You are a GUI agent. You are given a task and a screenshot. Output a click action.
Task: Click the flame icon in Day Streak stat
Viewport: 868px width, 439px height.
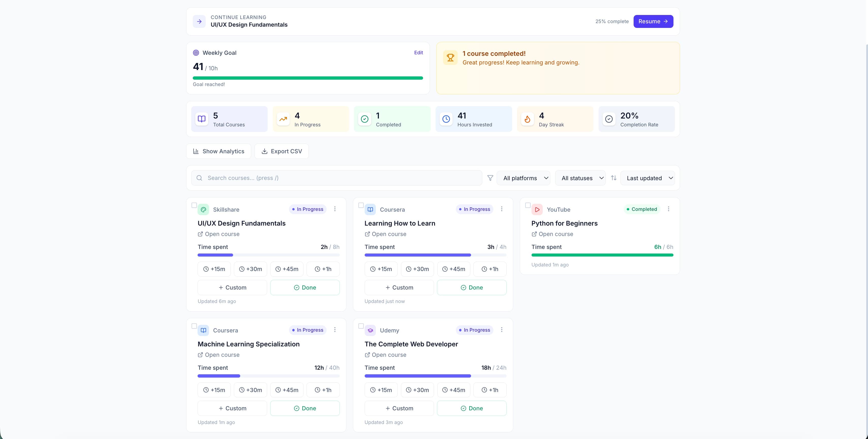(527, 119)
